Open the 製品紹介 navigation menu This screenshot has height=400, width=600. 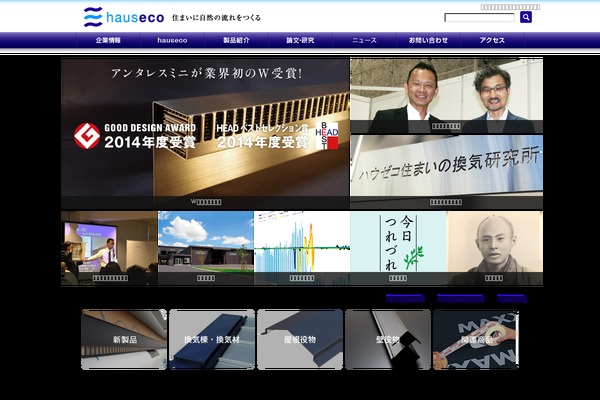236,40
